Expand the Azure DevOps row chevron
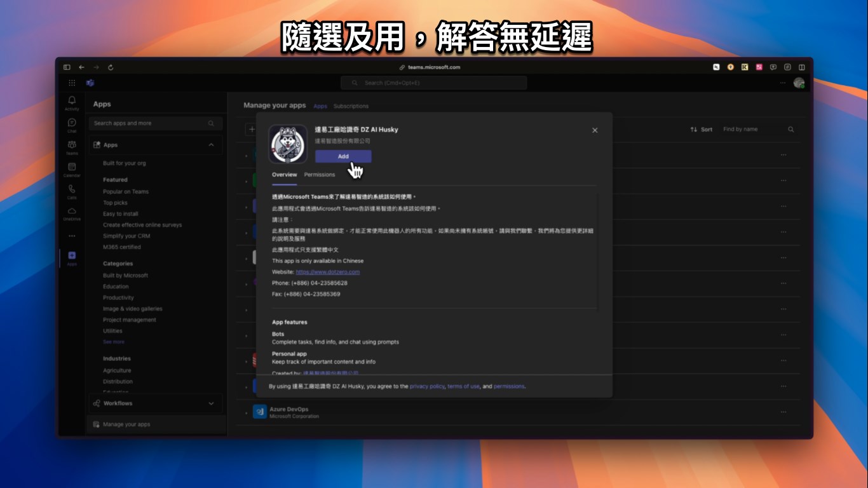 pyautogui.click(x=247, y=413)
